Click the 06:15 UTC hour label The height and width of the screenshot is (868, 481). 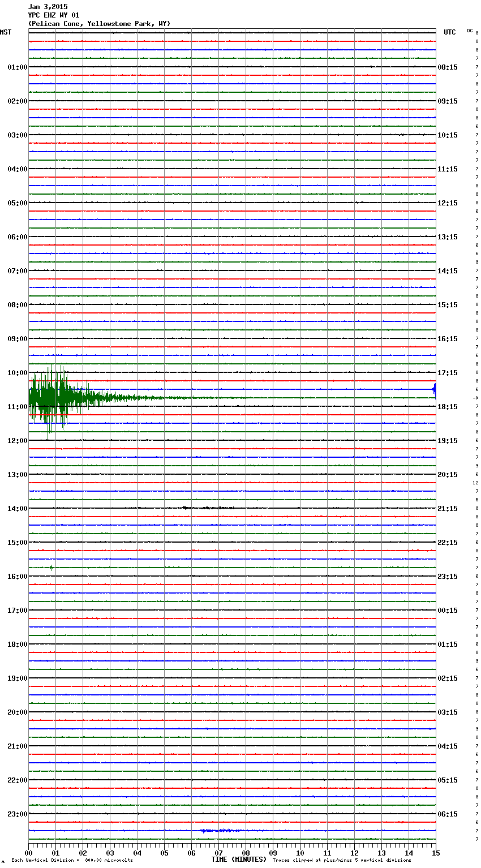tap(448, 814)
